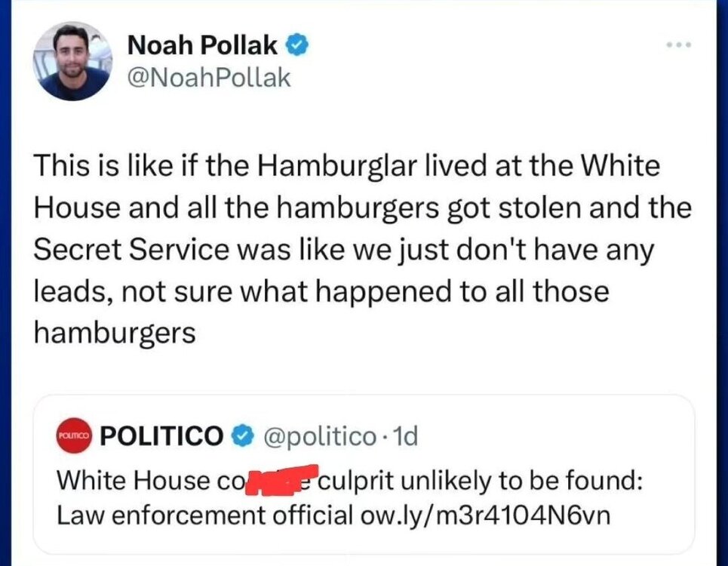Open the @NoahPollak handle link
Screen dimensions: 728x566
pos(209,78)
